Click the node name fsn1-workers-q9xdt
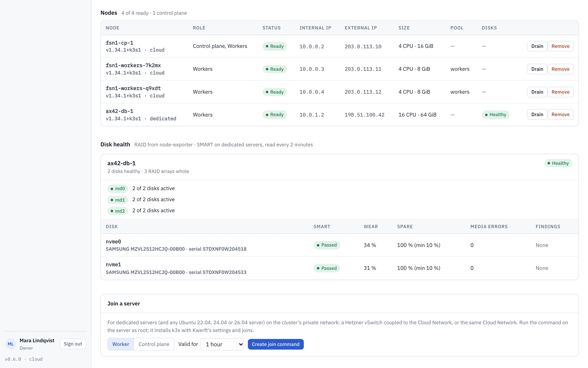 [133, 88]
